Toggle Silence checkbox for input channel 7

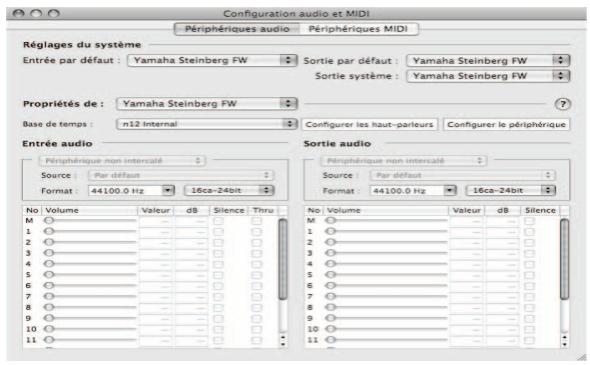click(218, 297)
